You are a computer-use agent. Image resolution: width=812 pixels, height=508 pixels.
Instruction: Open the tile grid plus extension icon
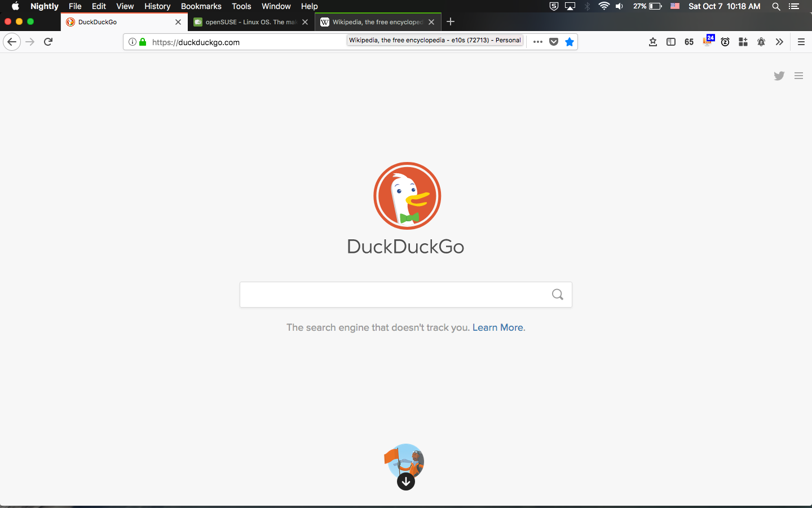coord(743,42)
